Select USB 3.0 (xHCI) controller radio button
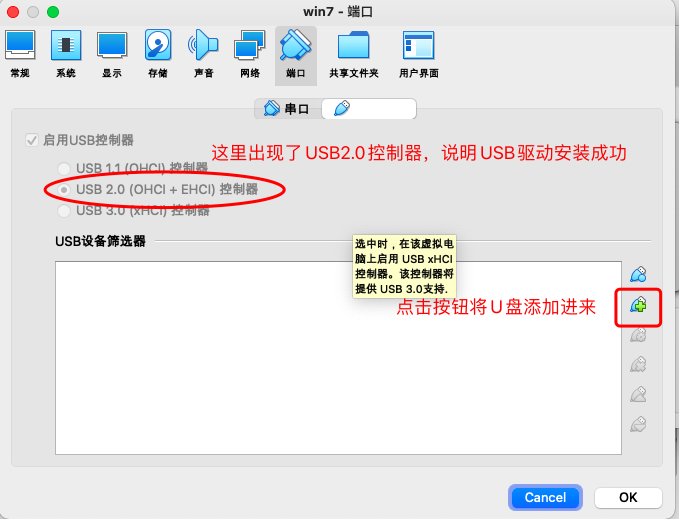Screen dimensions: 679x519 click(x=64, y=211)
